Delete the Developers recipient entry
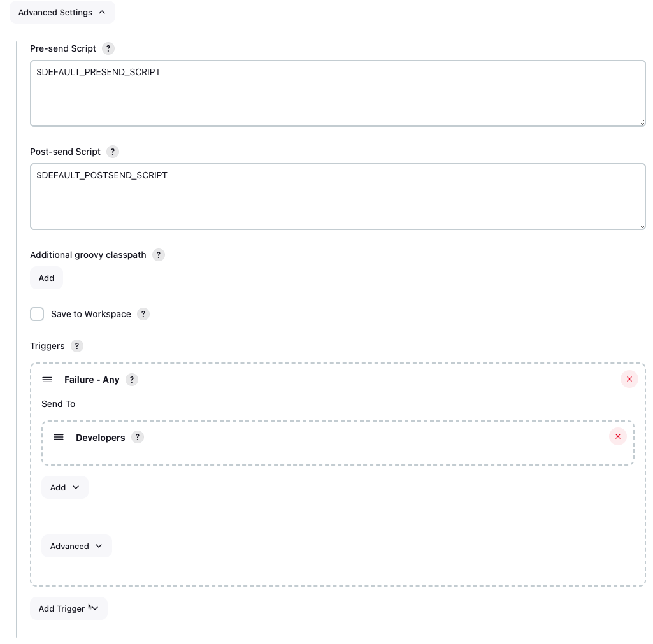Screen dimensions: 653x644 point(617,437)
